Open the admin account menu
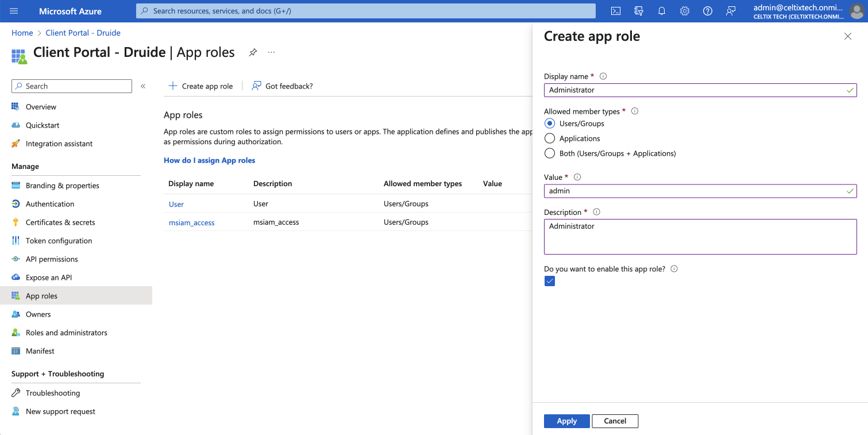The height and width of the screenshot is (435, 868). click(810, 11)
